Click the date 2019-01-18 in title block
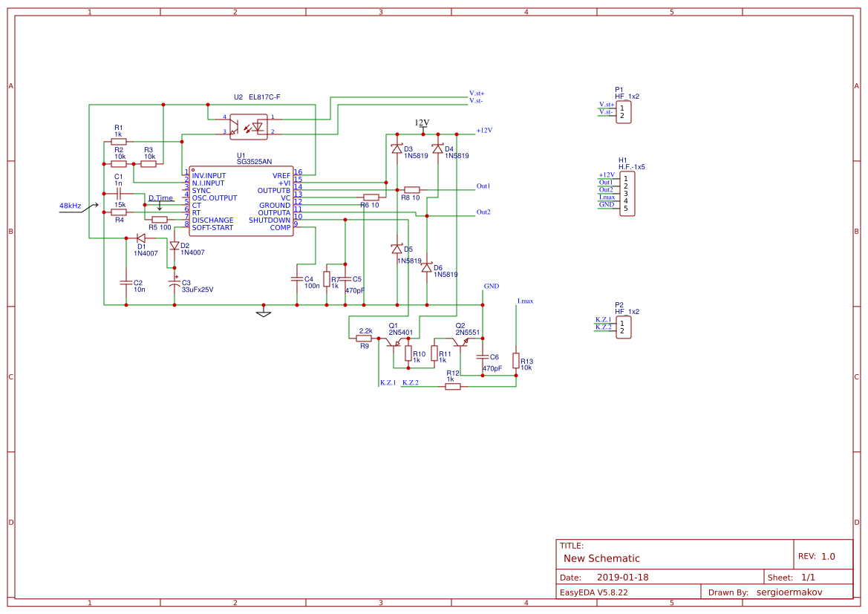Viewport: 868px width, 614px height. tap(622, 577)
